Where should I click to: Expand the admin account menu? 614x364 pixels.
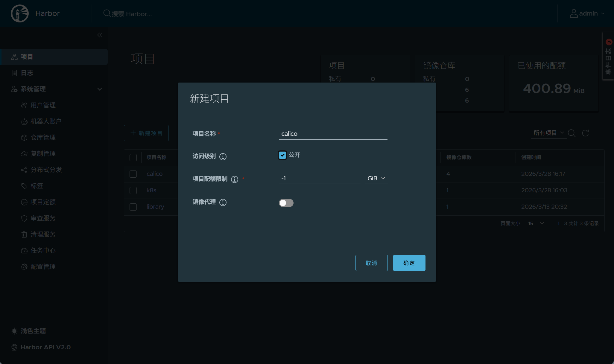coord(587,13)
